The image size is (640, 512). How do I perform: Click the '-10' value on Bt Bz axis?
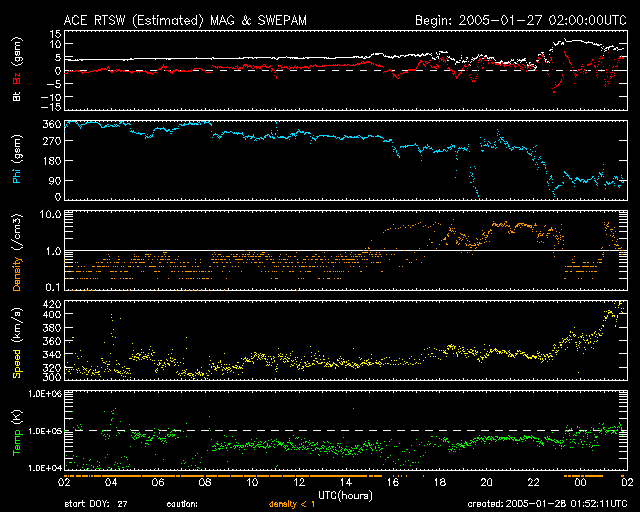coord(51,97)
